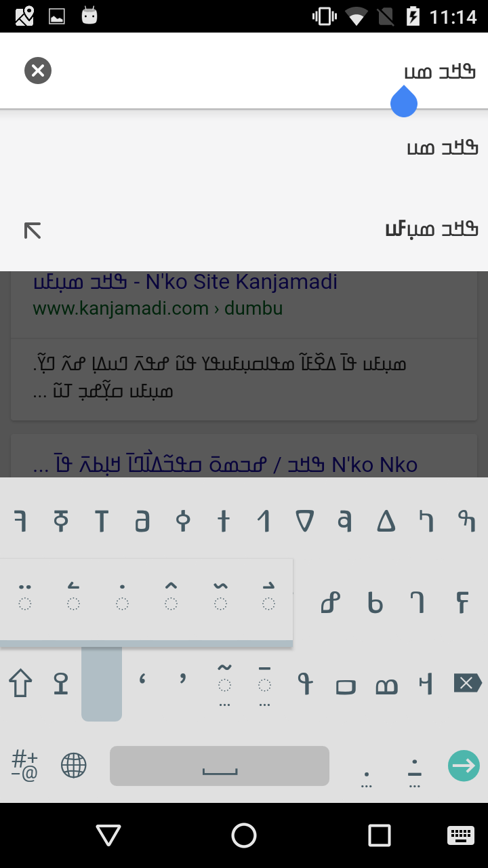
Task: Tap the diagonal arrow beside the second suggestion
Action: click(x=33, y=231)
